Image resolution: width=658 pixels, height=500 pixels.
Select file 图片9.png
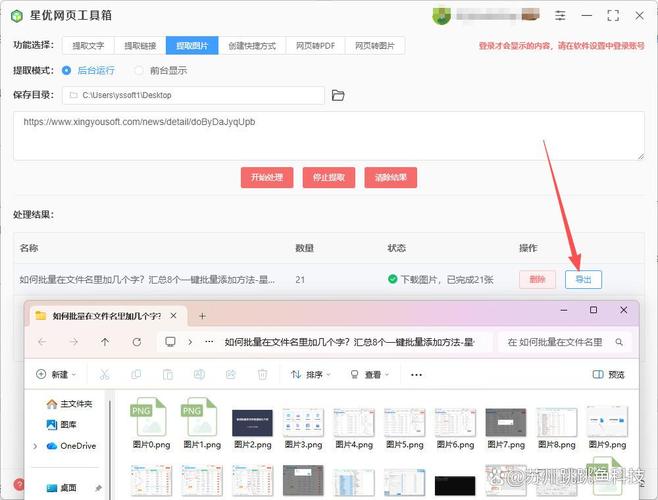tap(607, 428)
